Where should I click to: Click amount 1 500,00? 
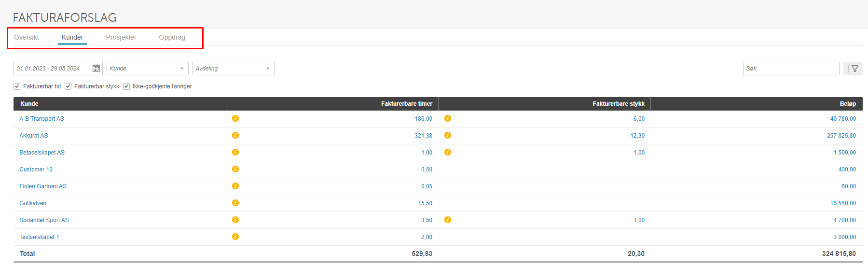point(845,153)
